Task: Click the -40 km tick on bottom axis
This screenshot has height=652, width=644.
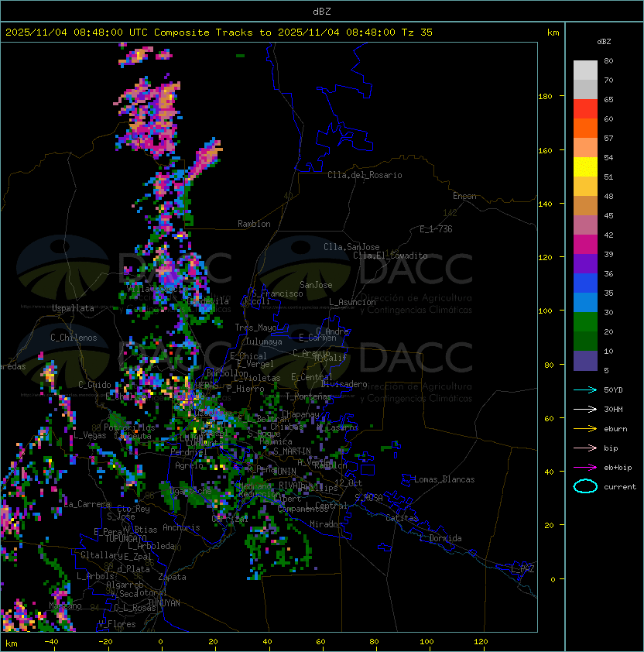Action: [51, 642]
